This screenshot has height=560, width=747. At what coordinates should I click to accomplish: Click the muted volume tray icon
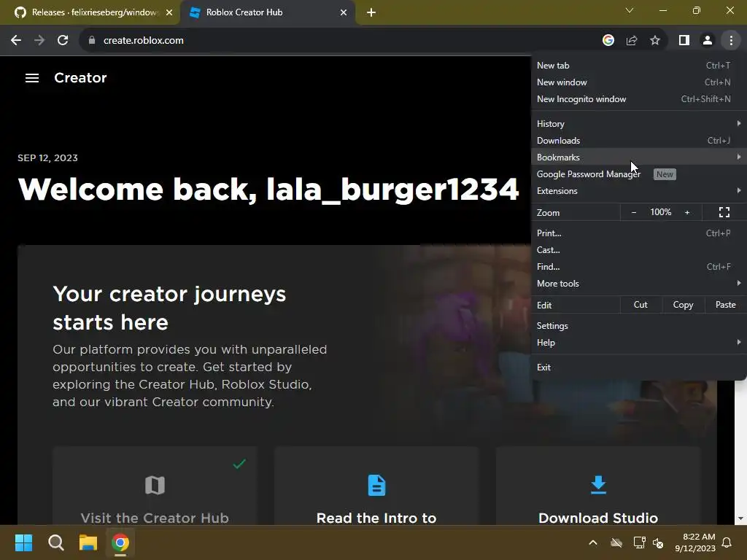pyautogui.click(x=658, y=542)
